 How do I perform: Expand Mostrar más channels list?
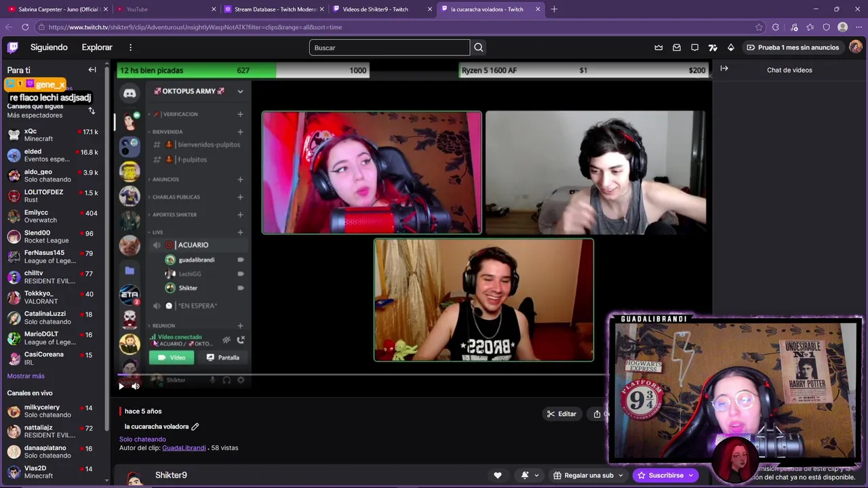26,376
